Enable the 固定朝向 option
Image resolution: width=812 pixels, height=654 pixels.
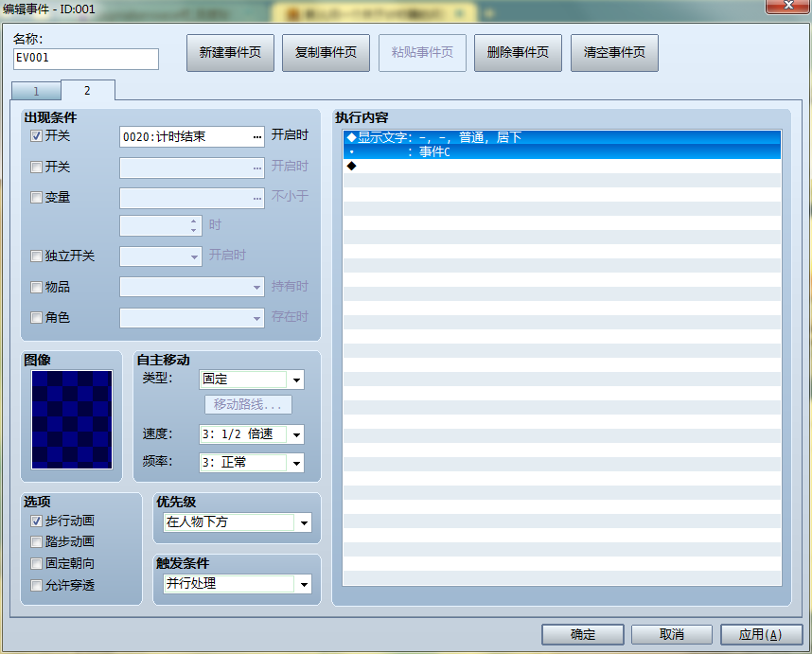tap(36, 563)
